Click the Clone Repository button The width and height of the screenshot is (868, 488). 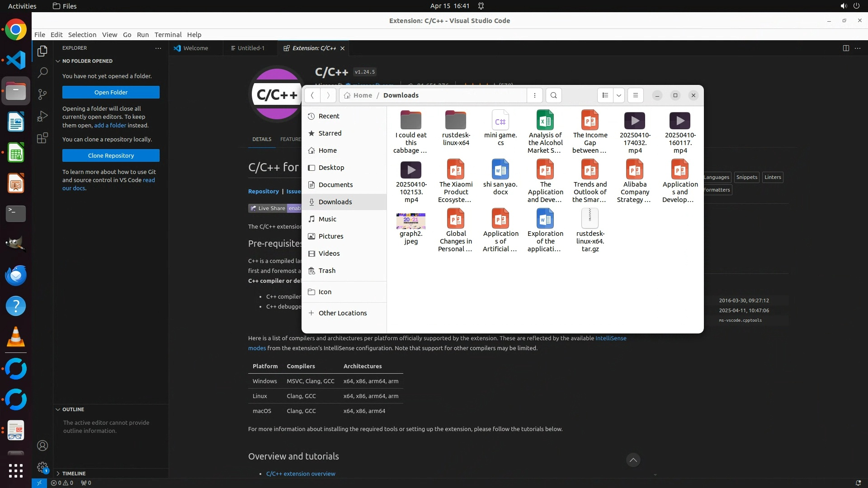[x=111, y=155]
